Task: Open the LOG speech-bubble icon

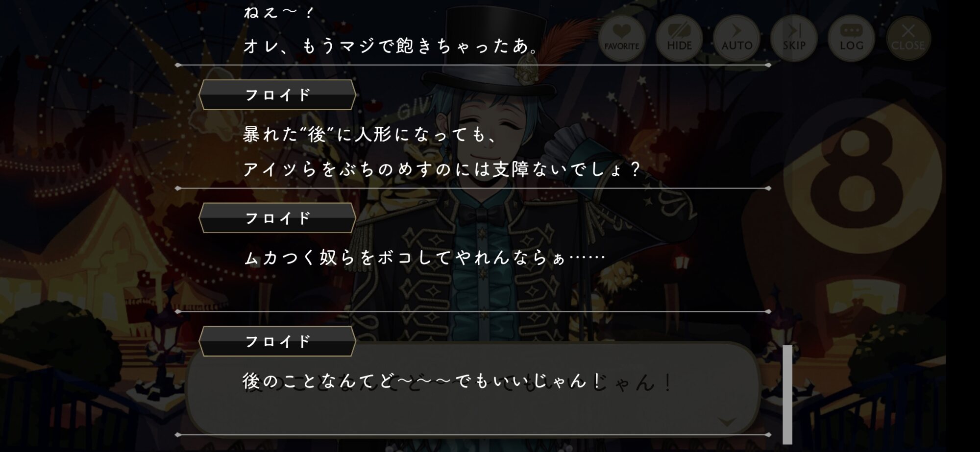Action: tap(852, 38)
